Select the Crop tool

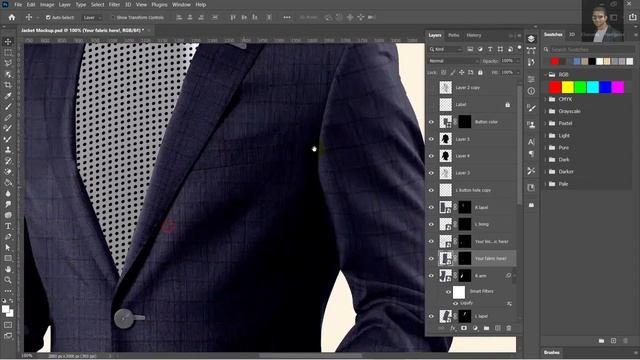point(8,85)
